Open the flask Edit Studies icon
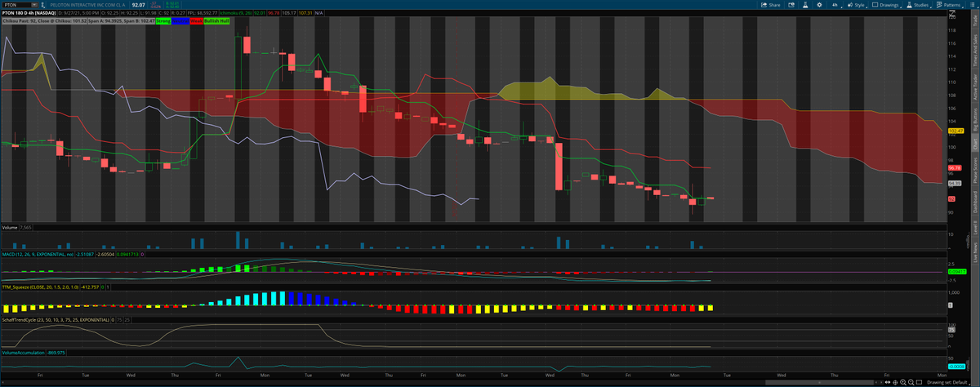The image size is (980, 387). pos(805,5)
